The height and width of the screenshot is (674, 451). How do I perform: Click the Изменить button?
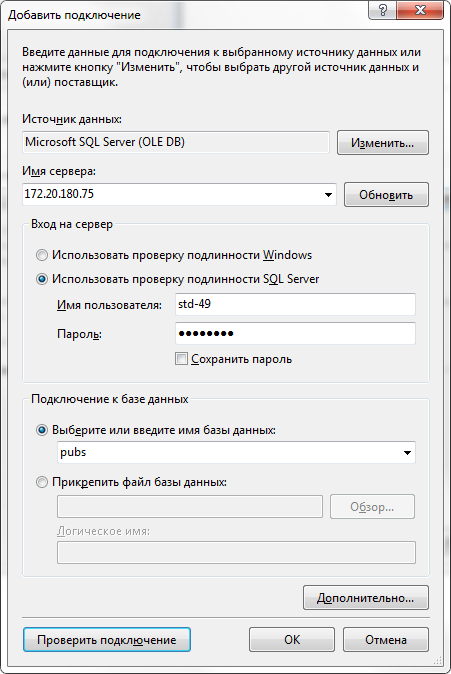point(383,143)
